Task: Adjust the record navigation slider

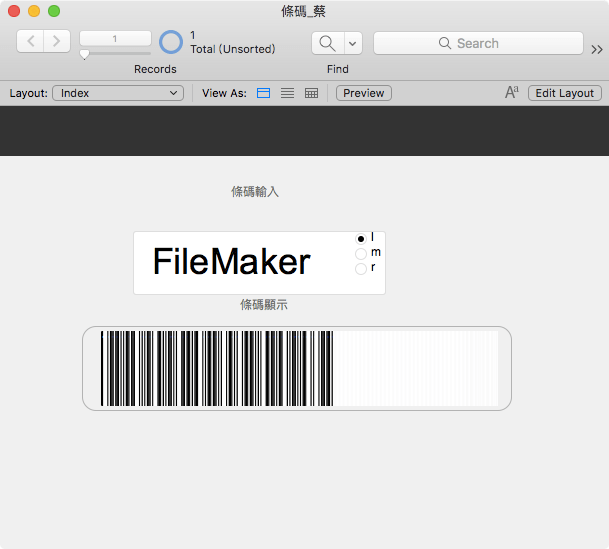Action: pyautogui.click(x=84, y=54)
